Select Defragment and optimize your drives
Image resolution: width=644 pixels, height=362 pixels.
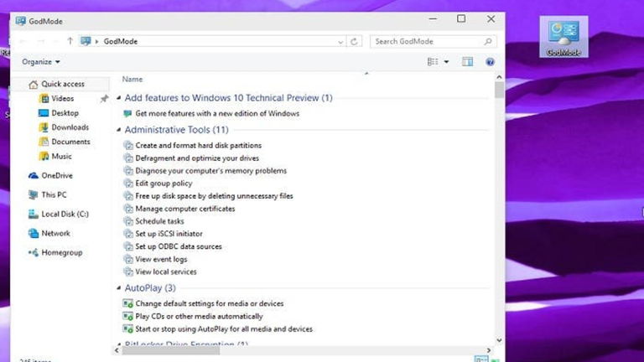pos(191,158)
